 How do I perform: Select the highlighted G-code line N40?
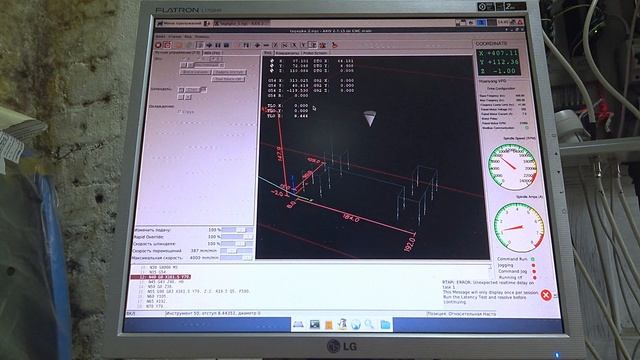coord(161,277)
